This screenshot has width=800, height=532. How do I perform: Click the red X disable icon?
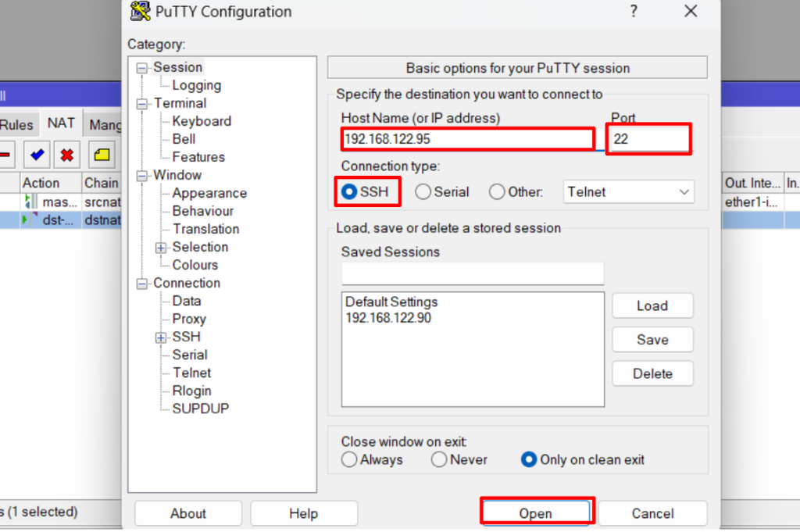tap(67, 155)
